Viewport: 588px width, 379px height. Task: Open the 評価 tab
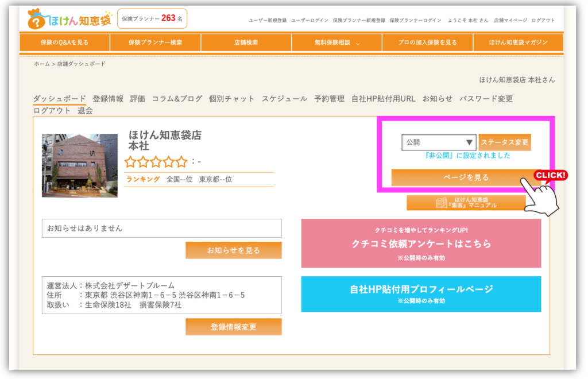point(138,99)
